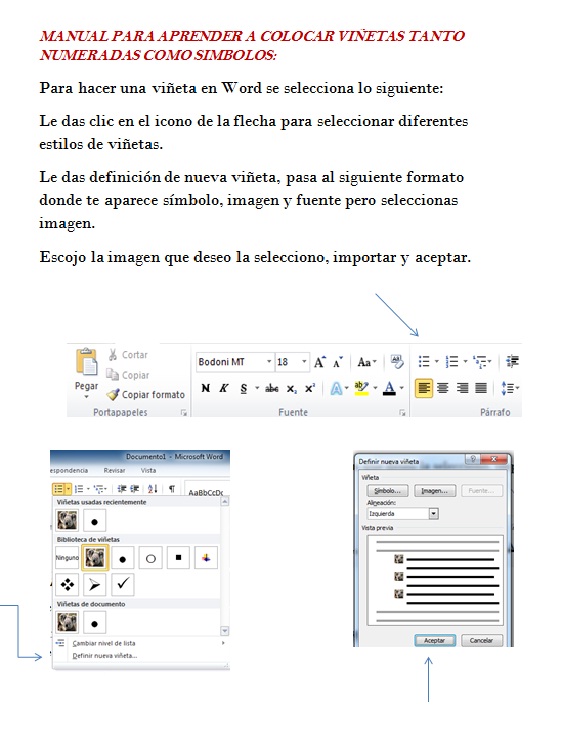Open the Alineación Izquierda combo box
Screen dimensions: 562x740
(403, 513)
